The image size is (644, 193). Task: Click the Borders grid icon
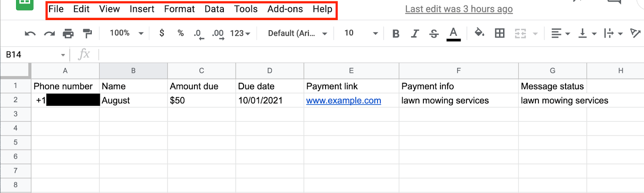[500, 33]
